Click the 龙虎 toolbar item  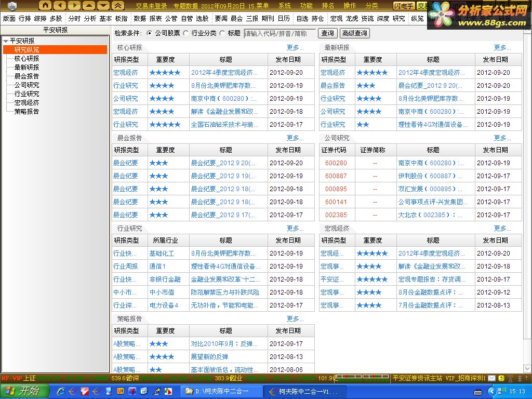point(352,18)
